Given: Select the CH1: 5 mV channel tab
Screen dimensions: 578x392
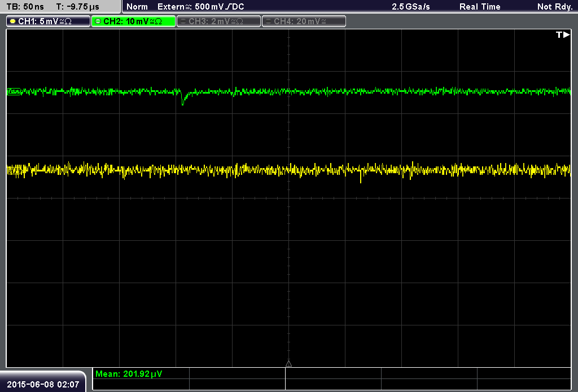Looking at the screenshot, I should 49,21.
